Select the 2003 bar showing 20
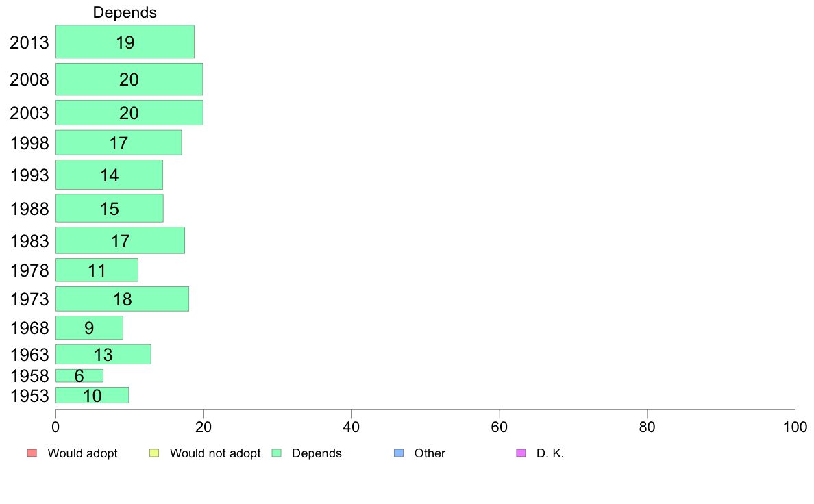This screenshot has width=814, height=504. 129,112
